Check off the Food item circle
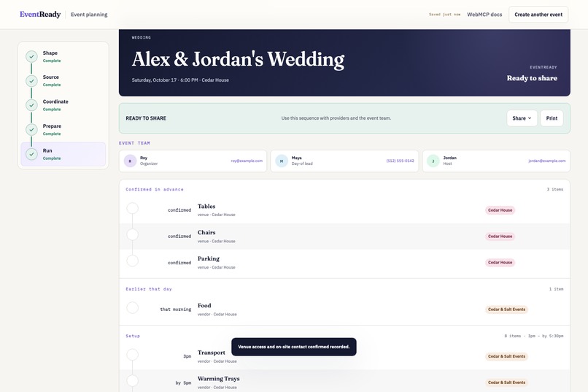The height and width of the screenshot is (392, 588). pyautogui.click(x=132, y=307)
